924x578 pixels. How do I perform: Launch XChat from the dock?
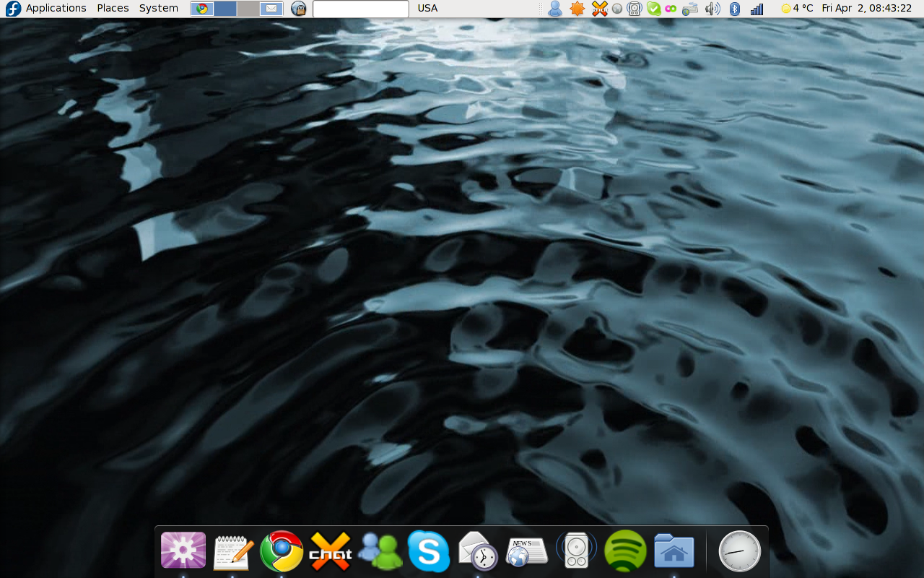[331, 551]
